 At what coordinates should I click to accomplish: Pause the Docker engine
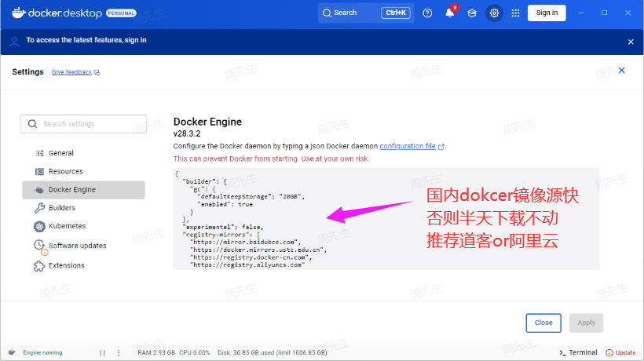pos(102,353)
